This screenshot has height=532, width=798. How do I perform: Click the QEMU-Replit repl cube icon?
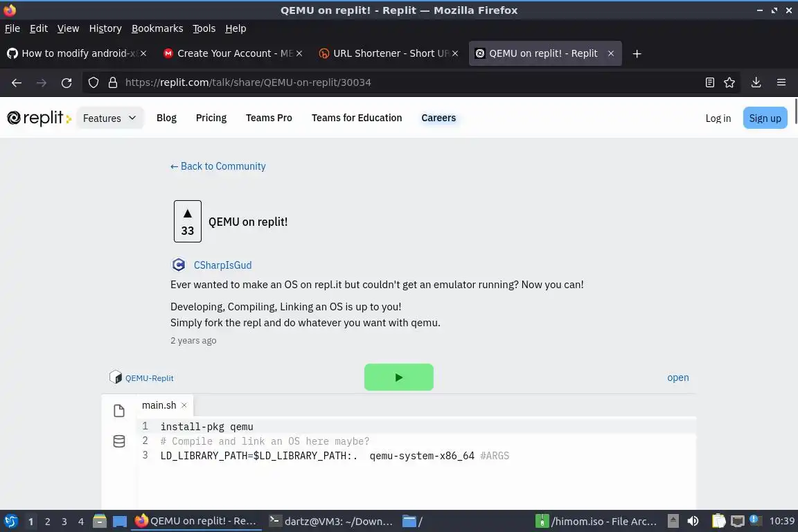[116, 378]
